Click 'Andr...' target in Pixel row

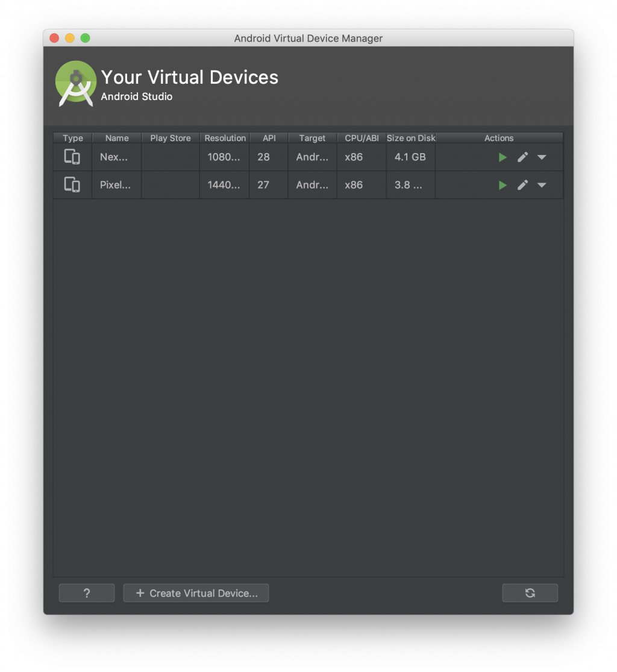[x=312, y=184]
